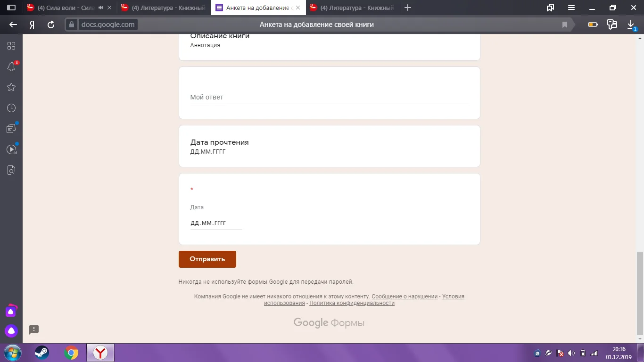Click the 'Дата прочтения' heading
Image resolution: width=644 pixels, height=362 pixels.
pos(219,142)
